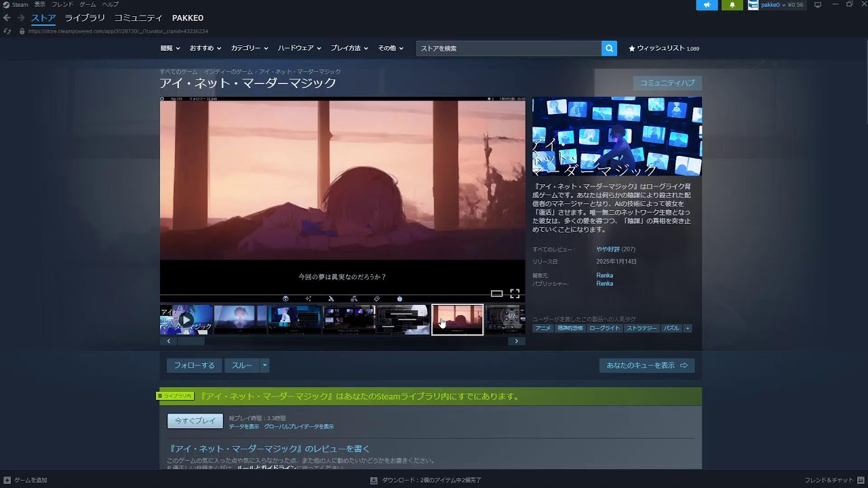Open the publisher Renka link
The height and width of the screenshot is (488, 868).
click(605, 283)
